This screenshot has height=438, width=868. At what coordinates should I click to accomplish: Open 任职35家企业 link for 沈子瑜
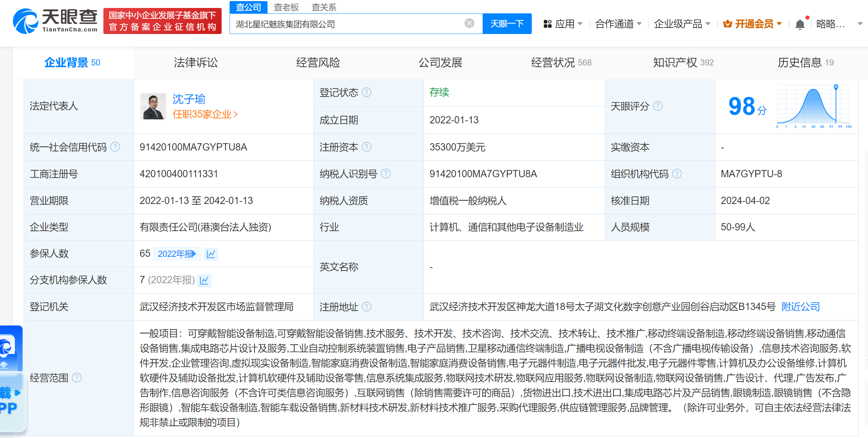pos(205,114)
